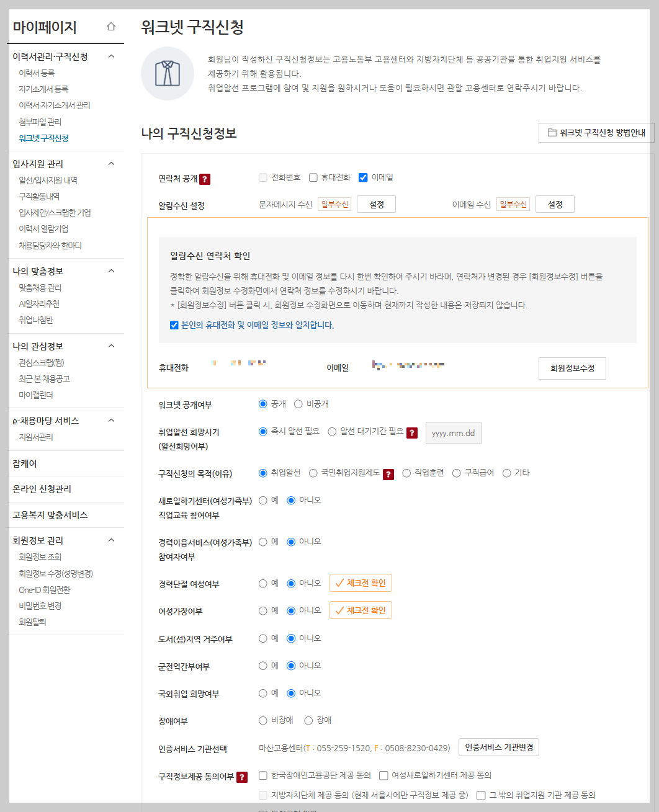Open One-ID 회원전환 in the sidebar

pyautogui.click(x=45, y=590)
